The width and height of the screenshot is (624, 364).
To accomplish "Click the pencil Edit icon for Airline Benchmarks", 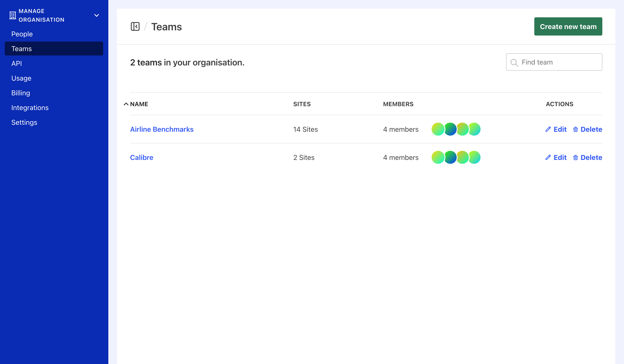I will coord(548,129).
